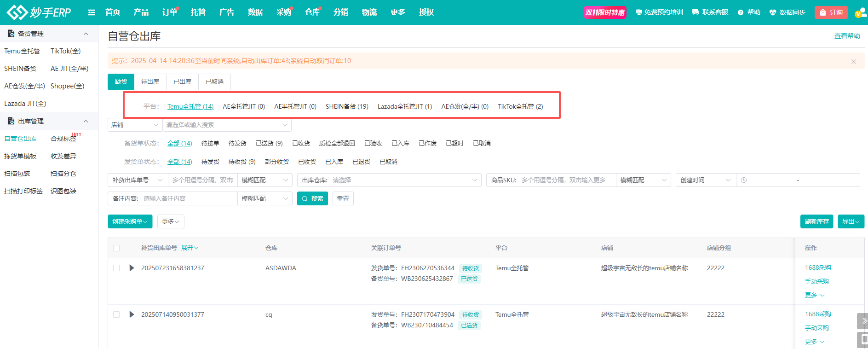Click the 免费预约培训 icon

click(x=638, y=12)
